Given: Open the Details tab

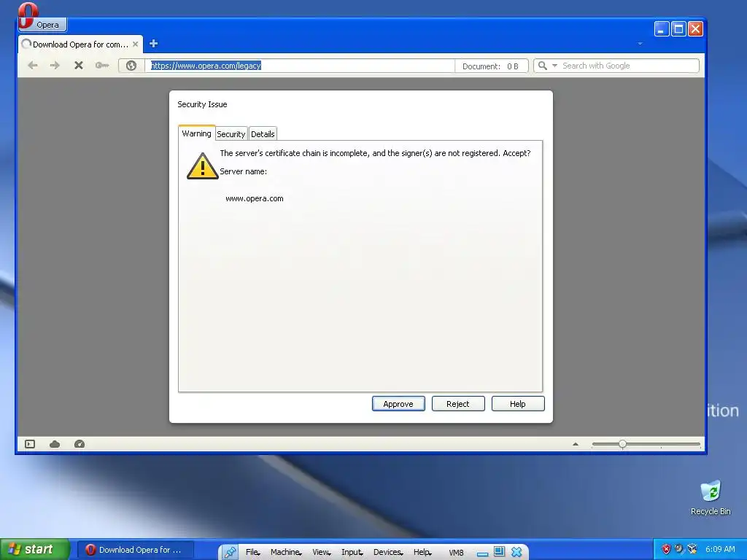Looking at the screenshot, I should 263,134.
